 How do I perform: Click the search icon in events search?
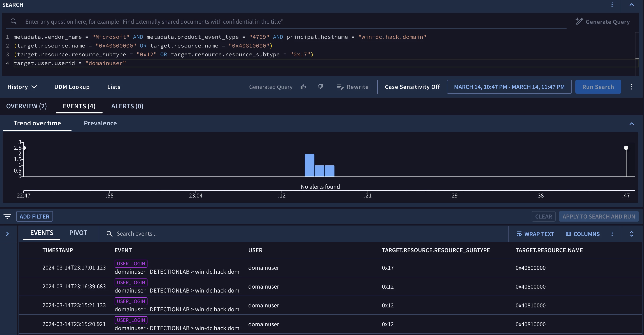point(109,234)
